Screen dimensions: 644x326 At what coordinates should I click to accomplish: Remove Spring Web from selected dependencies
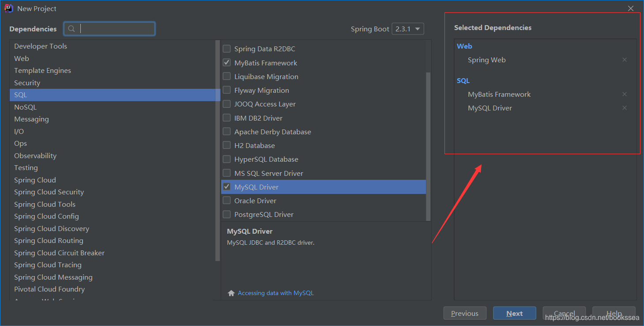tap(625, 60)
